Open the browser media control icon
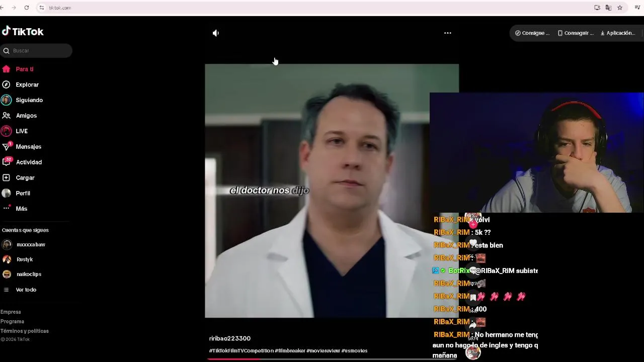Screen dimensions: 644x362 click(x=637, y=8)
